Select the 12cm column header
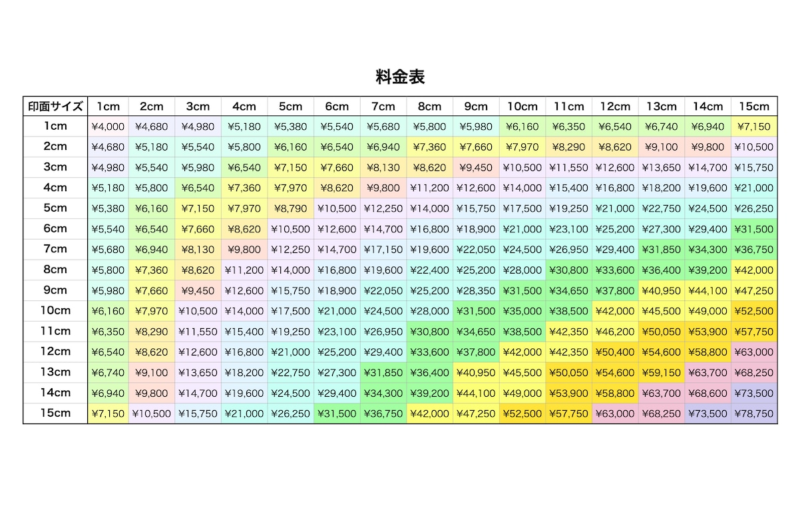Screen dimensions: 812x508 coord(615,107)
